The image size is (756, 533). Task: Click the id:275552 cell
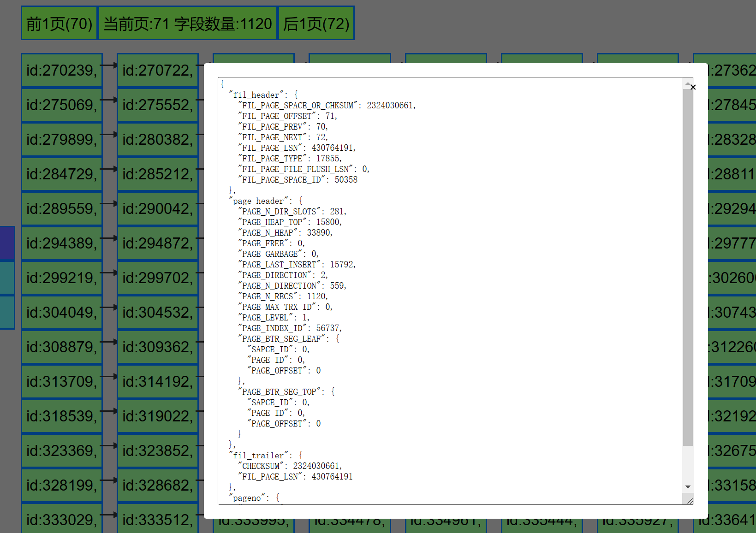(158, 105)
